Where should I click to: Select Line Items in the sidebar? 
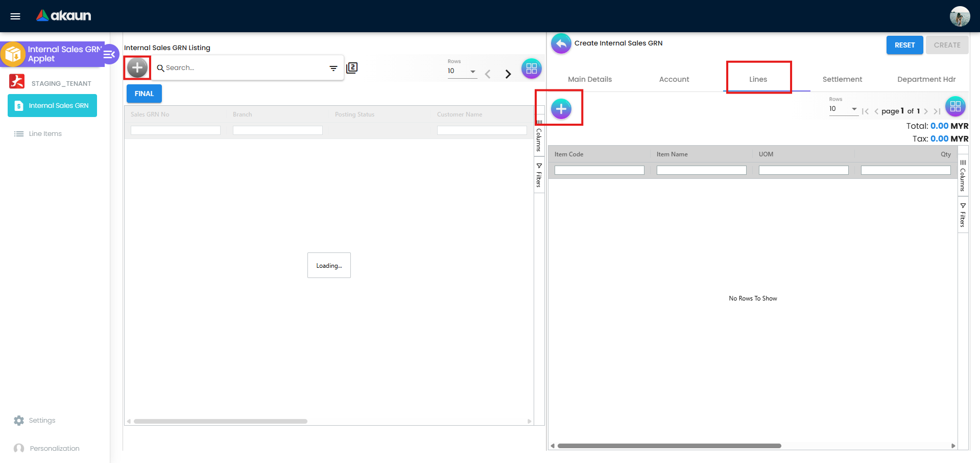44,133
